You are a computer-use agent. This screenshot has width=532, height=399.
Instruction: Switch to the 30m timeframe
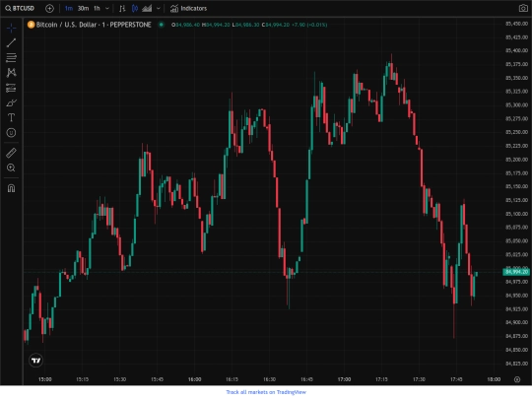pos(83,8)
